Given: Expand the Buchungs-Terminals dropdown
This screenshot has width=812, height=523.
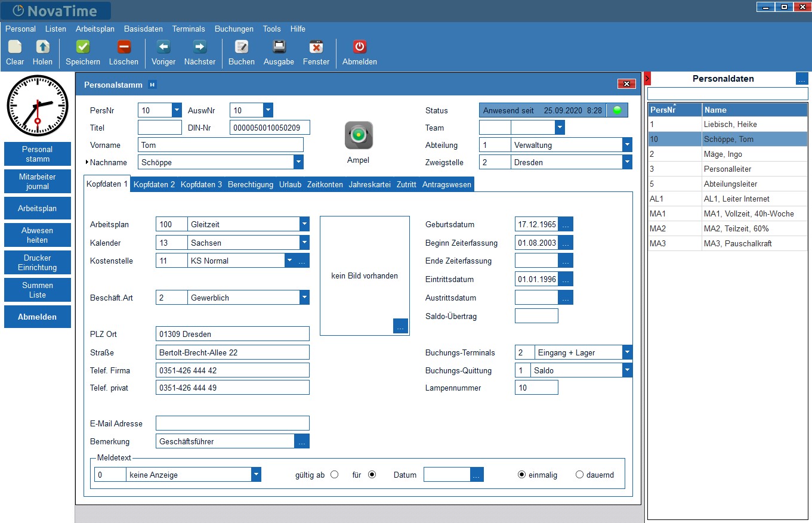Looking at the screenshot, I should click(x=626, y=352).
